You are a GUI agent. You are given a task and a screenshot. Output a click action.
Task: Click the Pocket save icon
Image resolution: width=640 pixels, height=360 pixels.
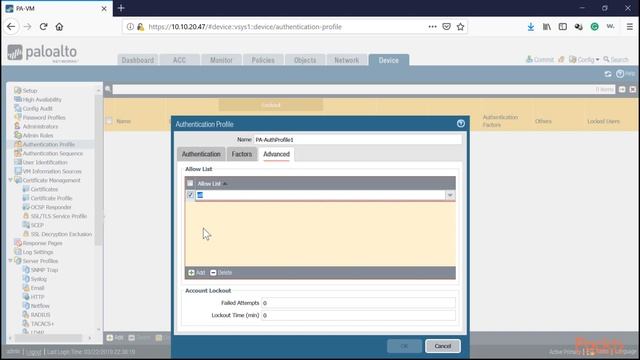coord(447,27)
